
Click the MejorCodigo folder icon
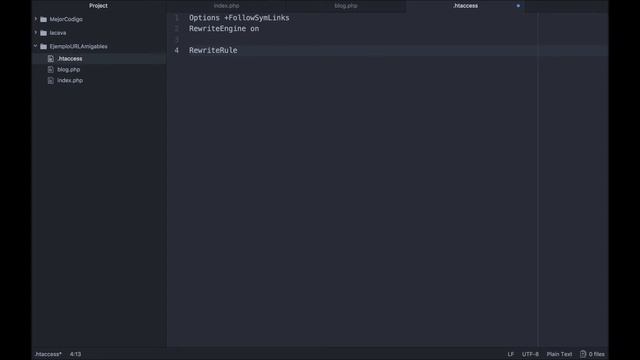(x=44, y=19)
